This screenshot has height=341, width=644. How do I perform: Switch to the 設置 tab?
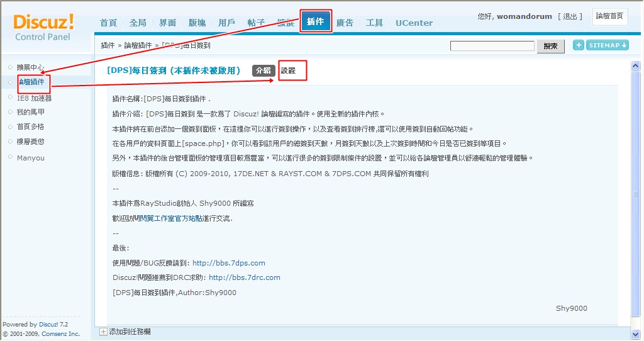click(288, 70)
